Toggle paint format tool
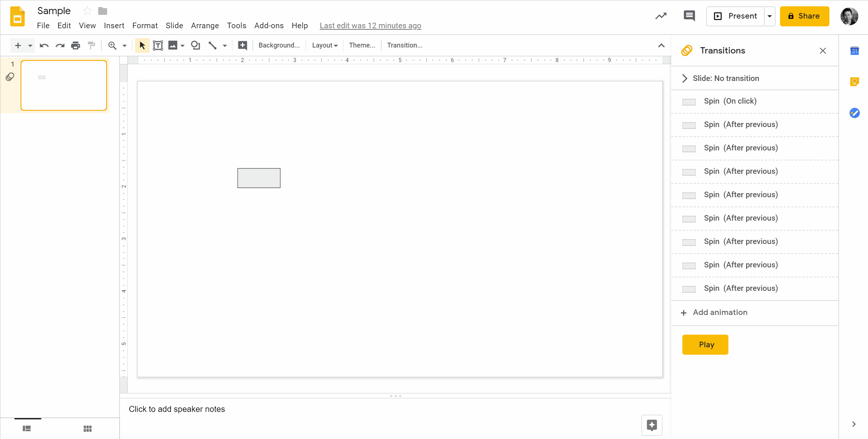 (x=91, y=45)
